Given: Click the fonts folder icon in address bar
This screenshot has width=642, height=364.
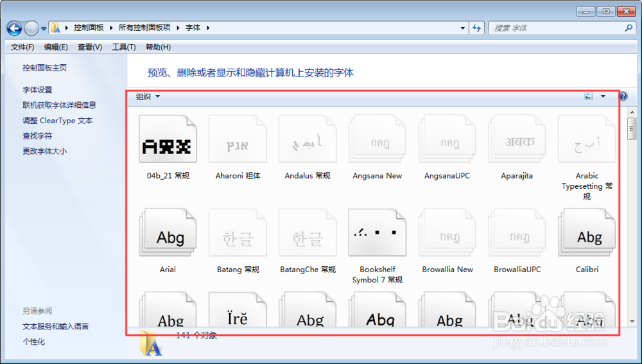Looking at the screenshot, I should tap(55, 28).
